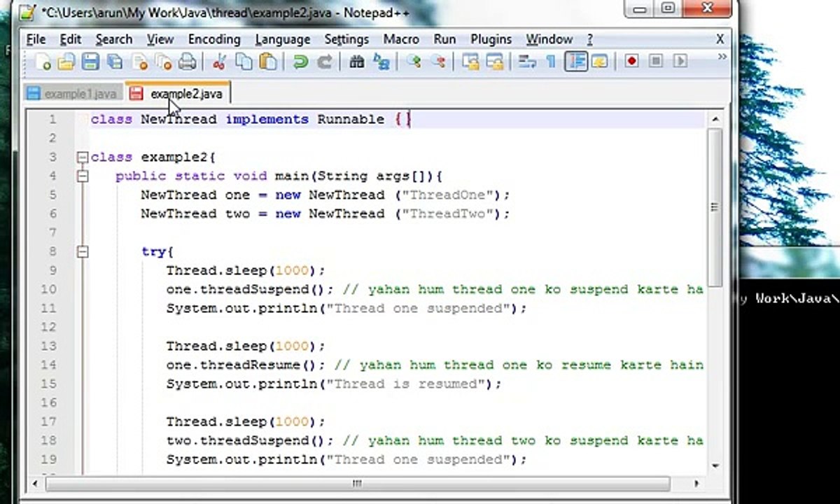This screenshot has height=504, width=840.
Task: Click the "public static void main" declaration
Action: point(212,176)
